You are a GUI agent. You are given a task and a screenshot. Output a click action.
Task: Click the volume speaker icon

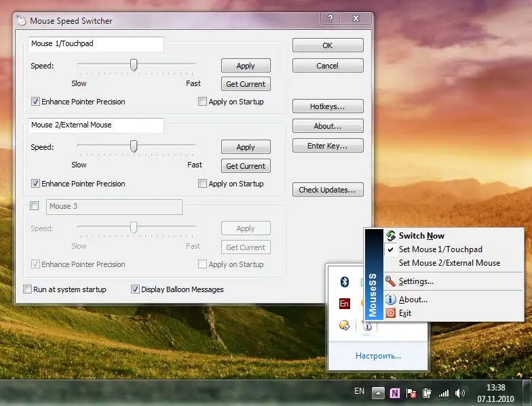pos(460,393)
